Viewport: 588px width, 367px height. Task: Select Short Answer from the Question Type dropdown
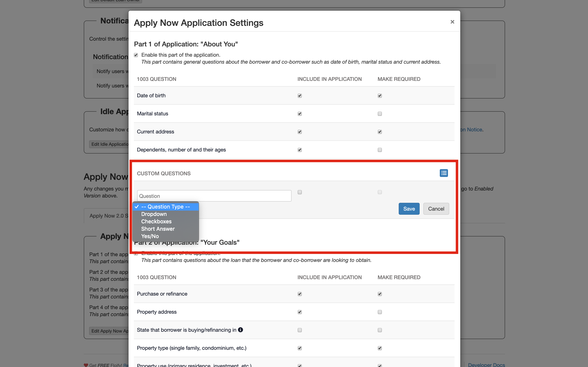[158, 229]
